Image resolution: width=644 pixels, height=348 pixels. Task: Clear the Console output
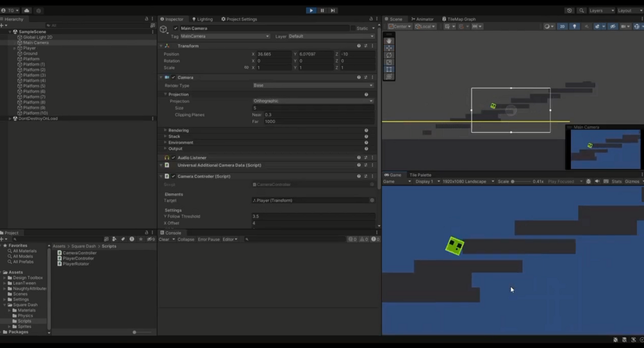(x=164, y=239)
